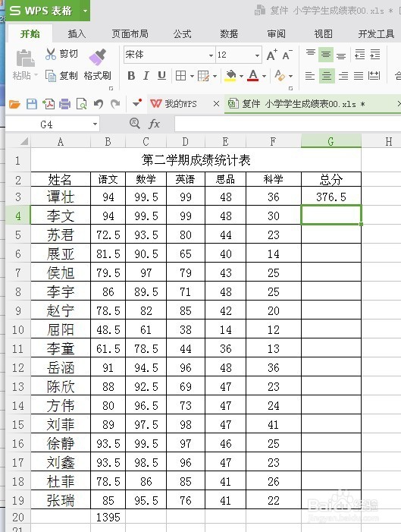
Task: Open the 视图 ribbon tab
Action: pos(323,34)
